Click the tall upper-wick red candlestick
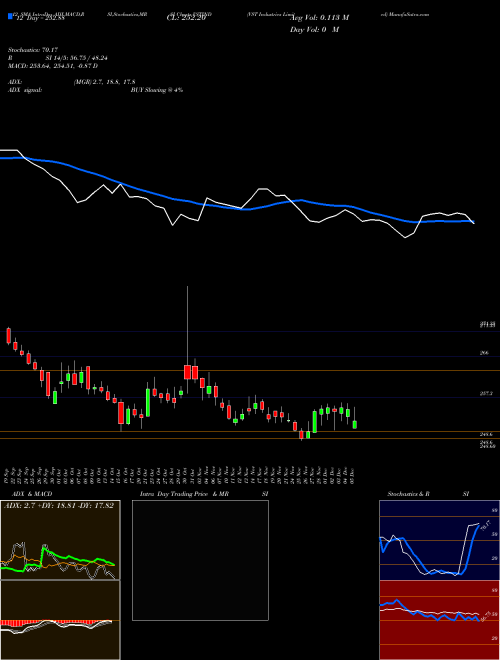This screenshot has height=660, width=500. (x=187, y=372)
